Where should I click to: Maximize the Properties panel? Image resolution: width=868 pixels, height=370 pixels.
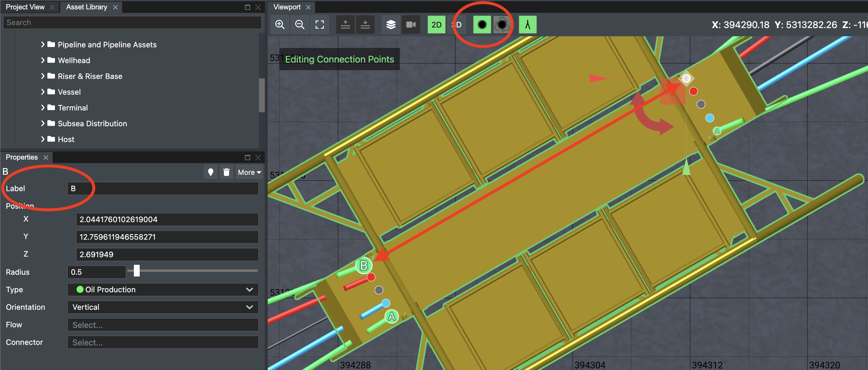(247, 157)
